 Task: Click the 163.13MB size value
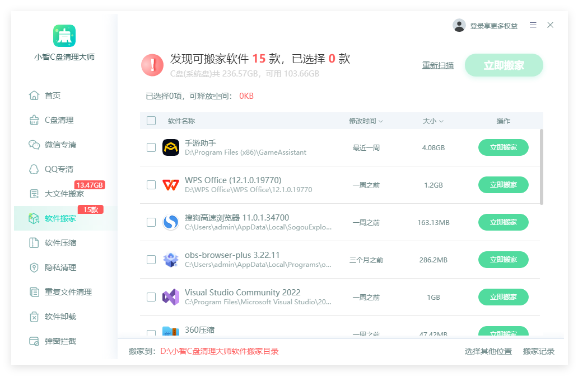[x=434, y=222]
